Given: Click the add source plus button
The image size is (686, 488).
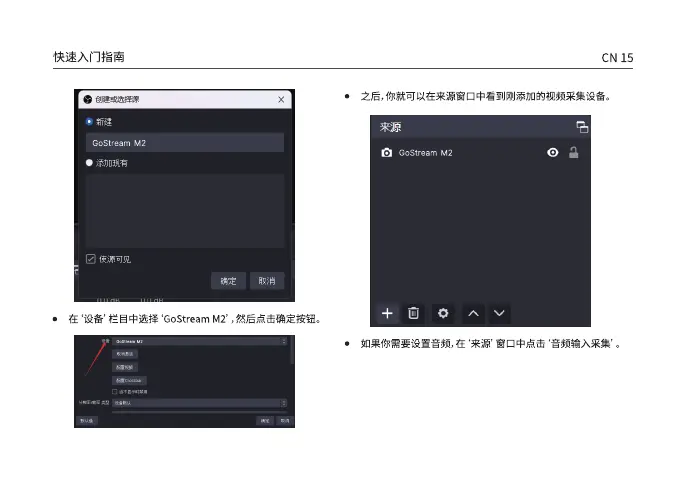Looking at the screenshot, I should coord(388,313).
